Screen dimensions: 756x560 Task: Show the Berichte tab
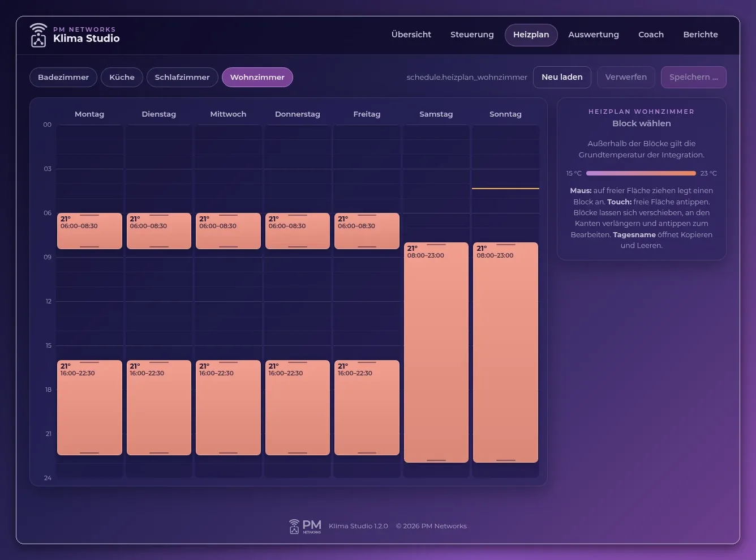701,35
